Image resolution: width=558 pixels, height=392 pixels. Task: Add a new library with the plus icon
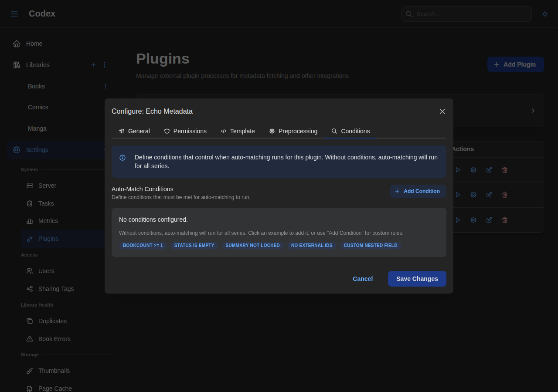[93, 64]
